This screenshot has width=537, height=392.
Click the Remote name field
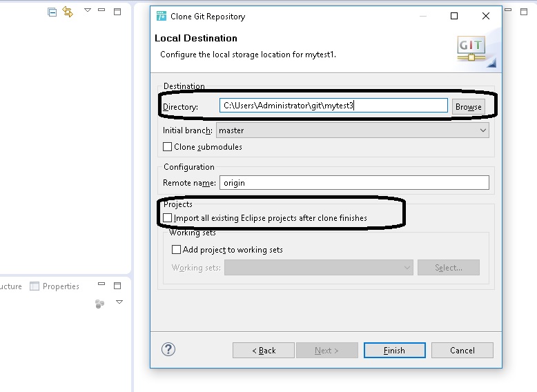tap(354, 183)
